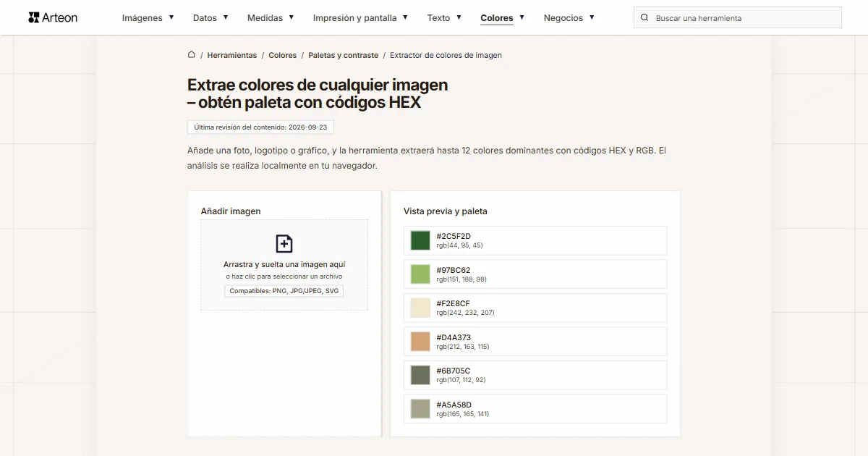Open the Impresión y pantalla menu
This screenshot has width=868, height=456.
coord(354,17)
